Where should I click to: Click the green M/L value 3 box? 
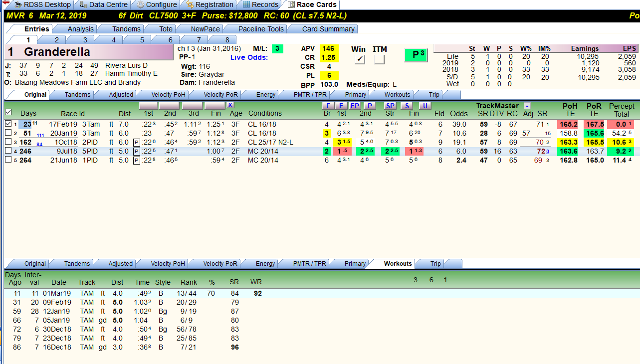point(277,49)
